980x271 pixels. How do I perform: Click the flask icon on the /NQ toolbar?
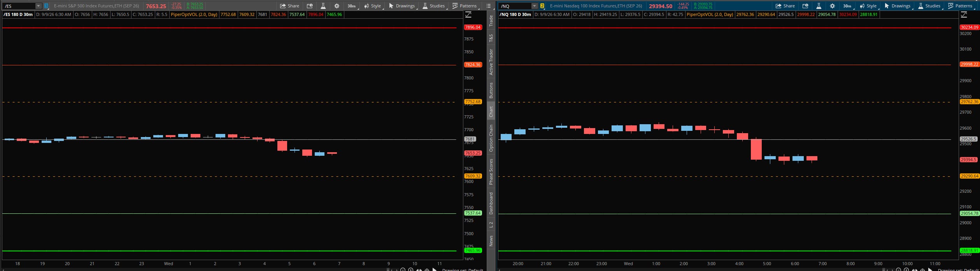coord(819,6)
